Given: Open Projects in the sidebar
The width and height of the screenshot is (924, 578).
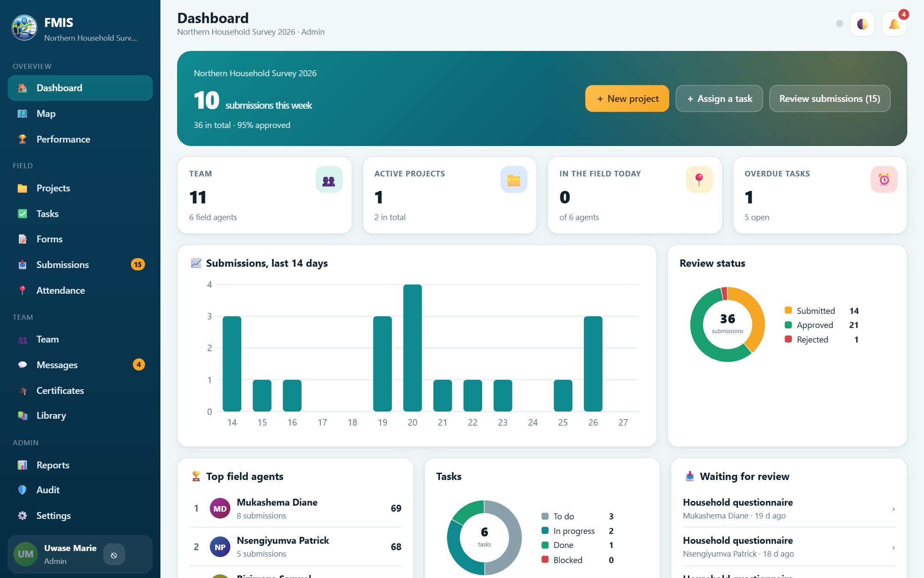Looking at the screenshot, I should point(80,188).
